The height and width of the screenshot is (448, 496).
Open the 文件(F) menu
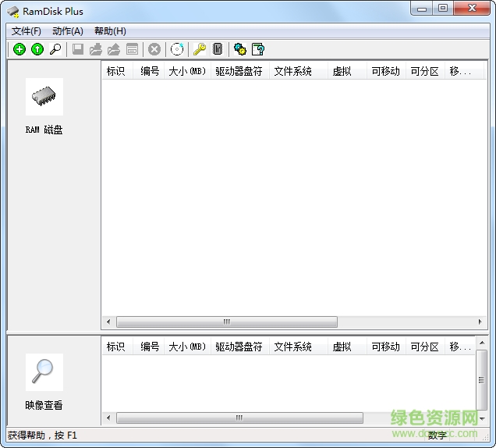coord(27,31)
